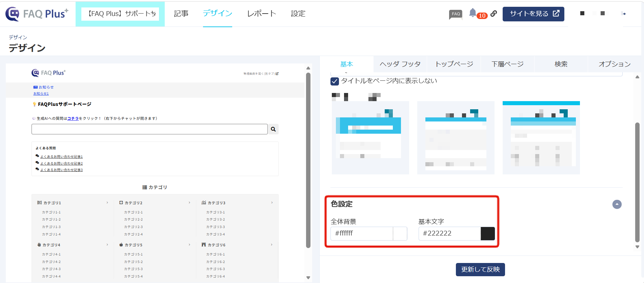Click カテゴリ6-2 in preview
644x283 pixels.
pos(216,262)
